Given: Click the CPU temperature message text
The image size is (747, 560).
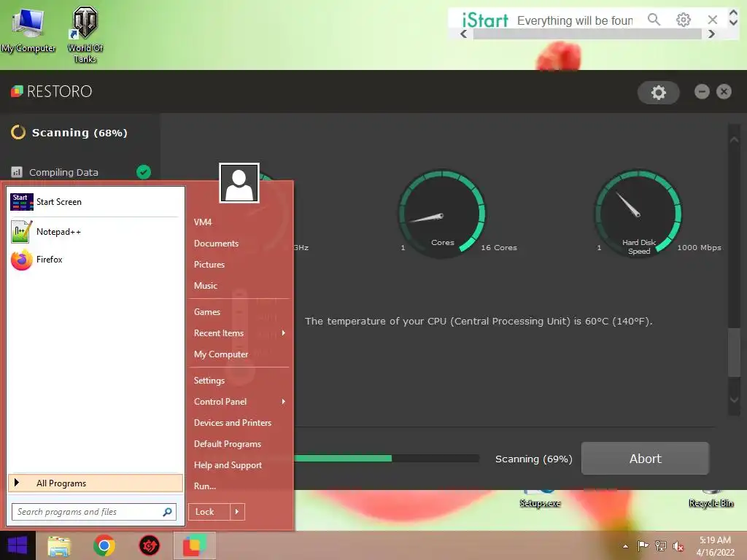Looking at the screenshot, I should pos(479,321).
